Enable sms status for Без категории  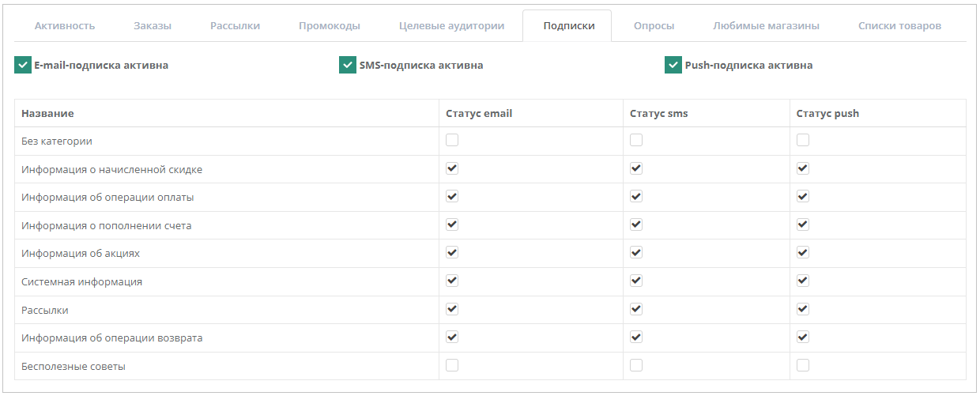click(636, 140)
